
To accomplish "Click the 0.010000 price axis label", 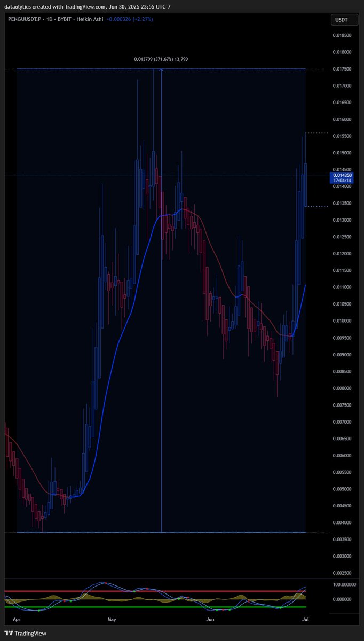I will click(x=342, y=321).
